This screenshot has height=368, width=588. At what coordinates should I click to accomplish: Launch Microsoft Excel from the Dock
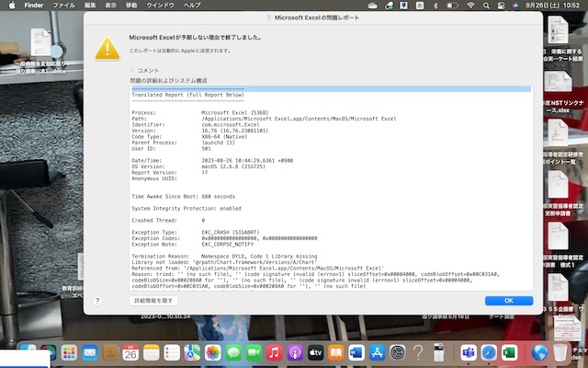512,352
